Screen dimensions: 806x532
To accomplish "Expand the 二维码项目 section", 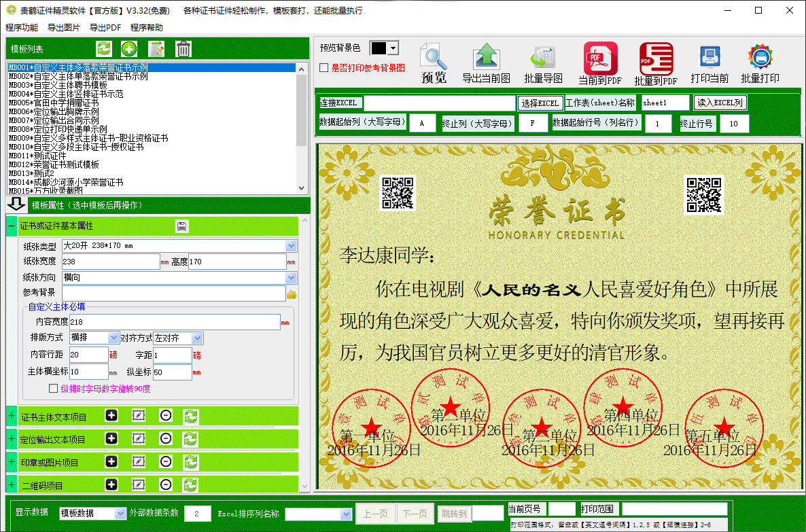I will (x=12, y=484).
